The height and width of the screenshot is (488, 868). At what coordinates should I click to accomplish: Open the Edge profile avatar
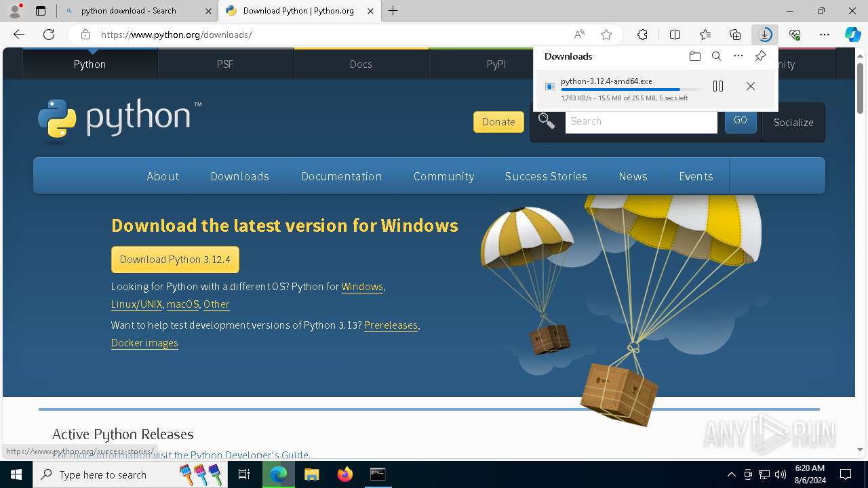point(14,11)
